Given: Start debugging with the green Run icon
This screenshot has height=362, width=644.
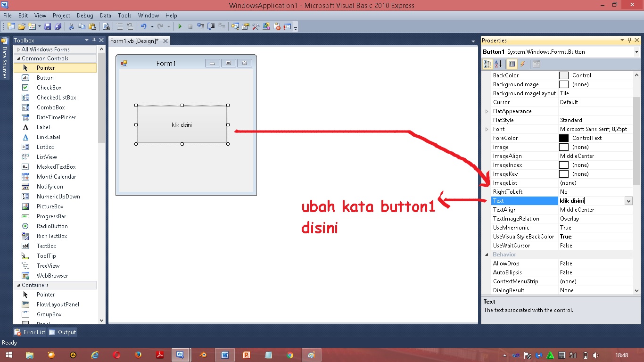Looking at the screenshot, I should (x=181, y=26).
